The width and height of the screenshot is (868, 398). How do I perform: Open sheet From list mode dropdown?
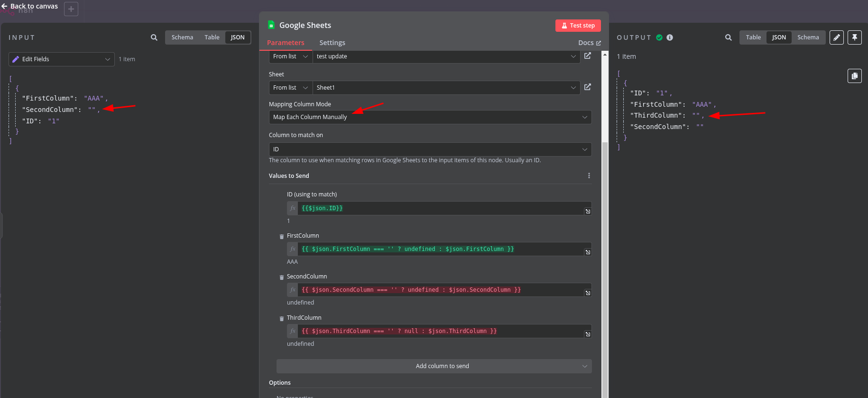click(x=291, y=88)
